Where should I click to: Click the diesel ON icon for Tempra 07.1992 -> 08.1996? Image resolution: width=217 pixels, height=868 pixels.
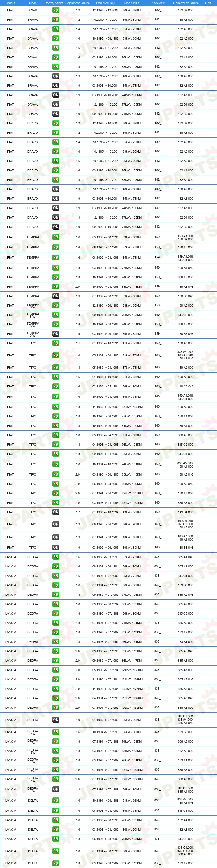click(x=56, y=296)
